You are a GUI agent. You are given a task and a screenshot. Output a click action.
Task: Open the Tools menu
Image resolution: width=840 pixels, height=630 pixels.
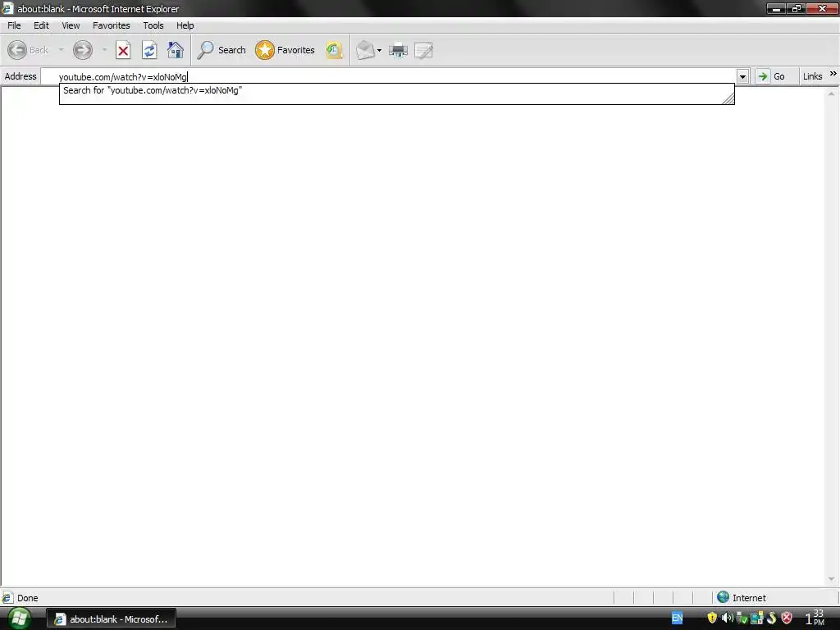153,25
